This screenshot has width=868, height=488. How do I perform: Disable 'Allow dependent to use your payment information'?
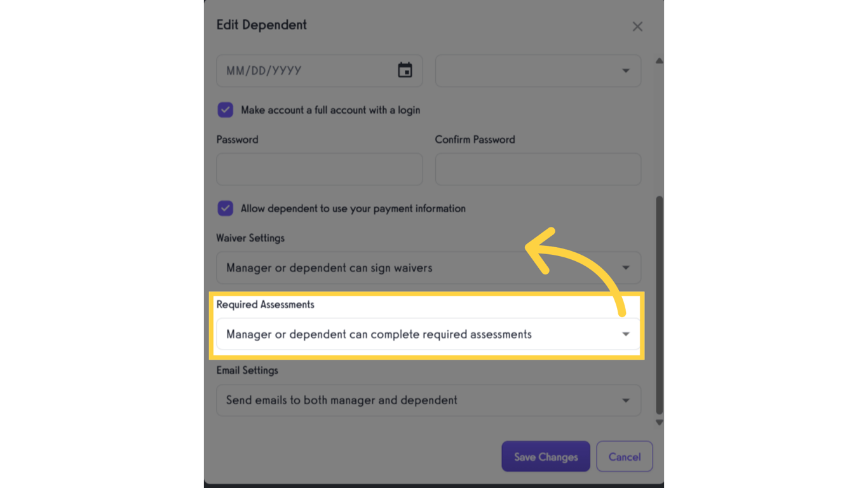(x=226, y=208)
